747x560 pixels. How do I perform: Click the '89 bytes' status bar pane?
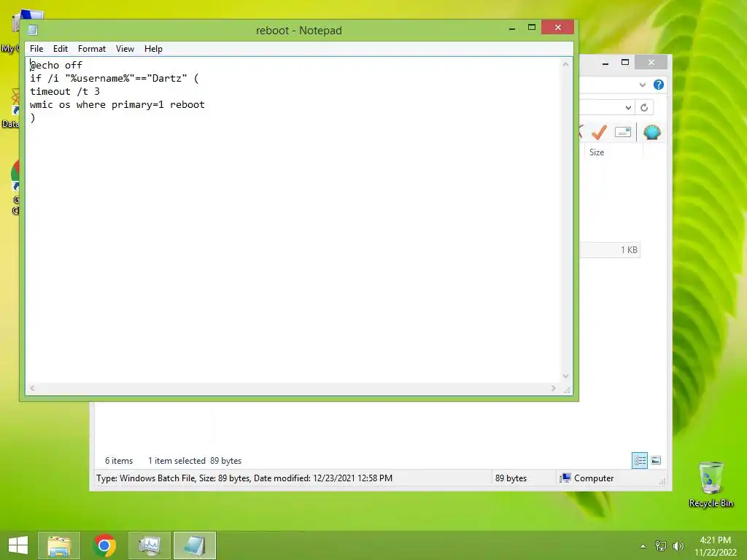pyautogui.click(x=511, y=478)
